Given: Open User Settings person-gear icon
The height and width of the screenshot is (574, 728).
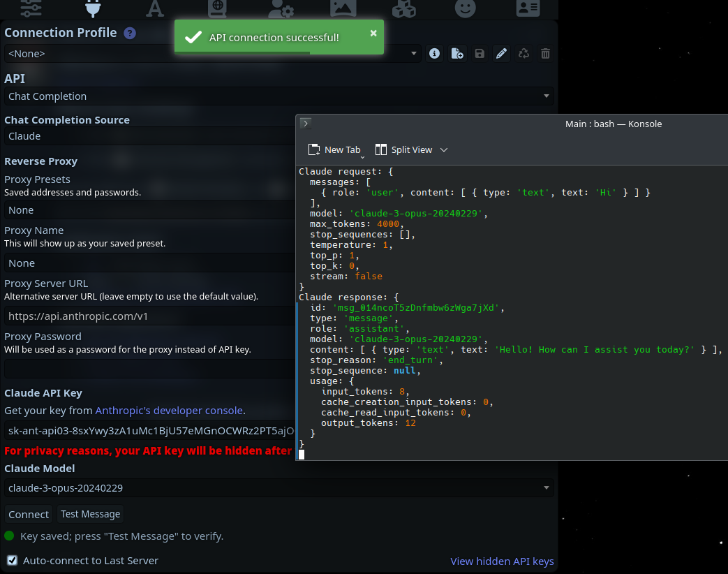Looking at the screenshot, I should point(281,8).
